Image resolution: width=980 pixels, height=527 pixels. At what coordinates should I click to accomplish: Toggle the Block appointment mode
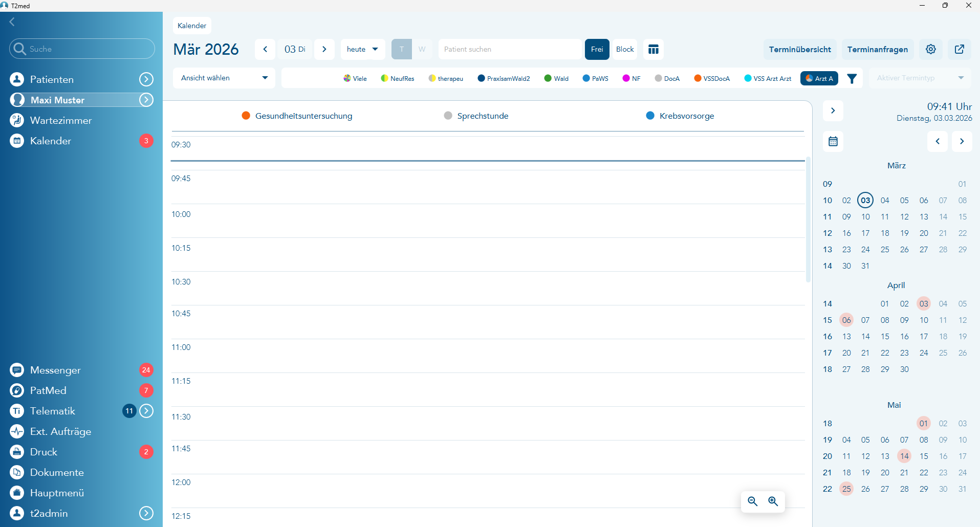pos(624,49)
